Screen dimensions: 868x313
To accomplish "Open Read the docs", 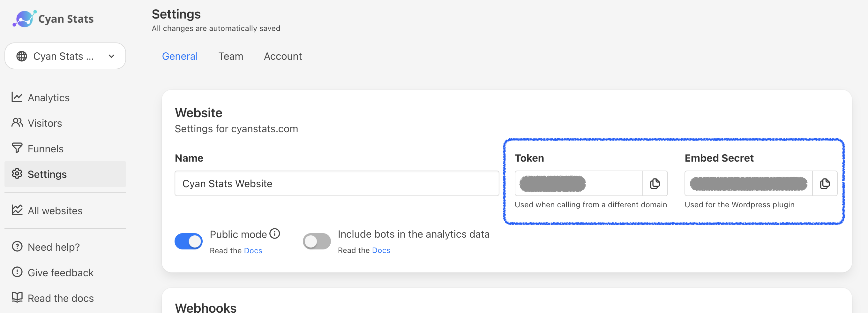I will (61, 298).
